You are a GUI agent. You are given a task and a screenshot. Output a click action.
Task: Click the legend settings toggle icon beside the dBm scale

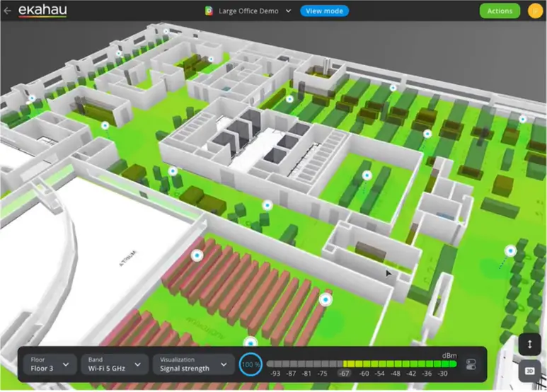point(471,364)
